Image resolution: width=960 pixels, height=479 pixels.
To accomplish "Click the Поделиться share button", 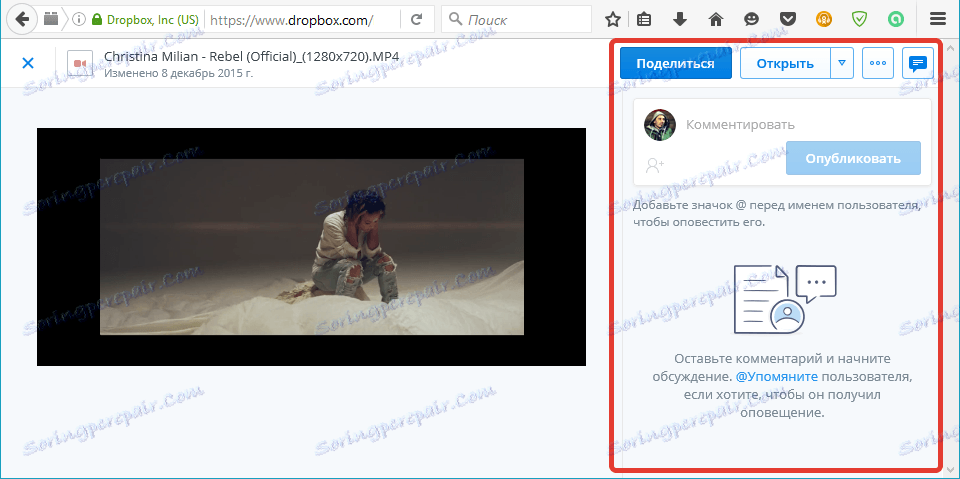I will (675, 64).
